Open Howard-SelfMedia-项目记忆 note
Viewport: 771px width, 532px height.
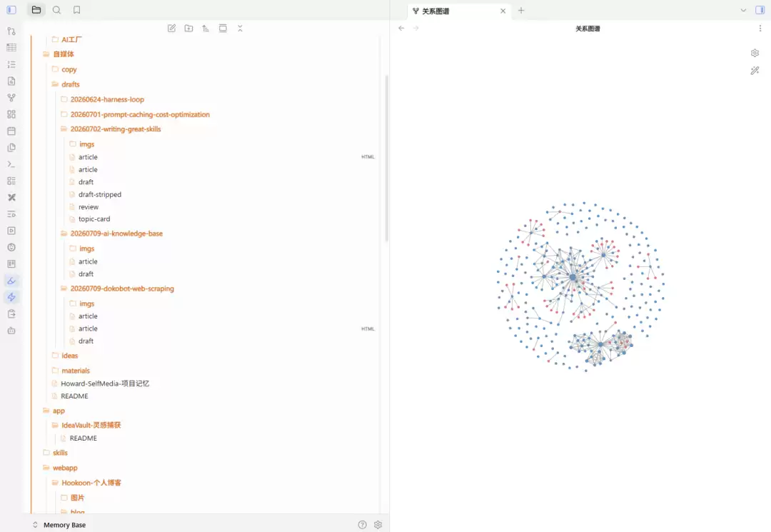[x=105, y=383]
